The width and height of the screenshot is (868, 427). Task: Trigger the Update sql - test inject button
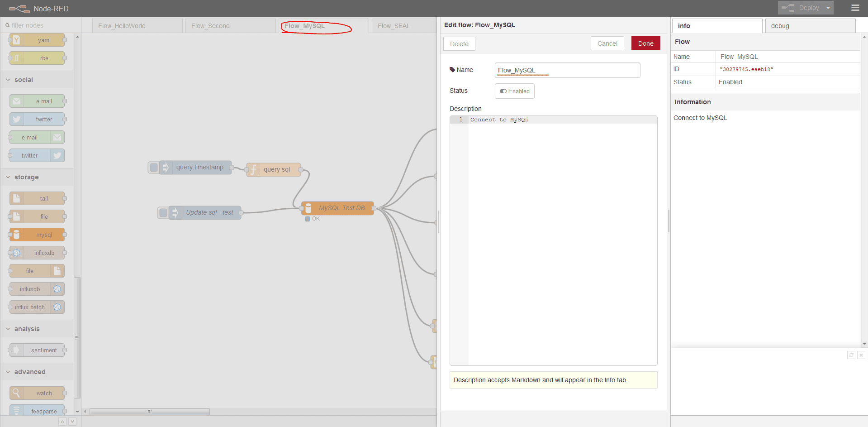point(163,212)
